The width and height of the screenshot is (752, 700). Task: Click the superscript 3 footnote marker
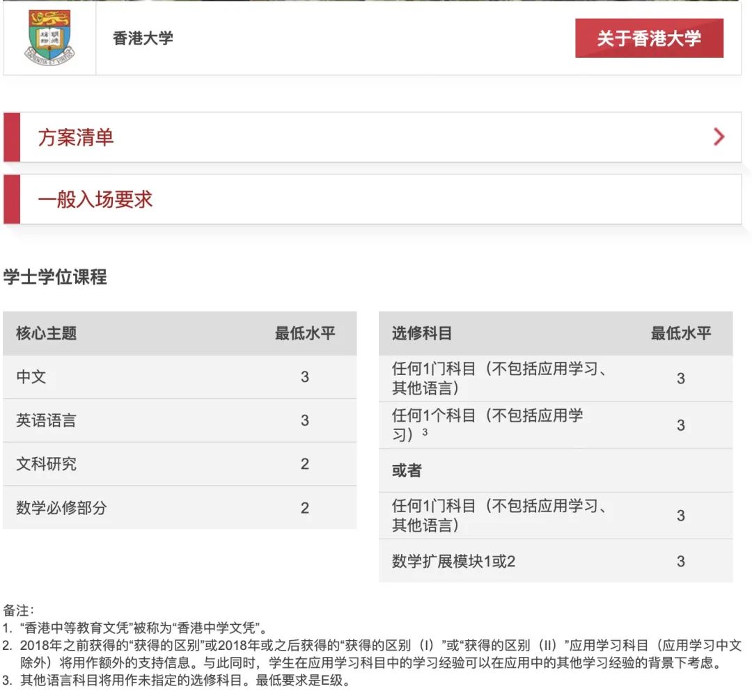(x=425, y=432)
